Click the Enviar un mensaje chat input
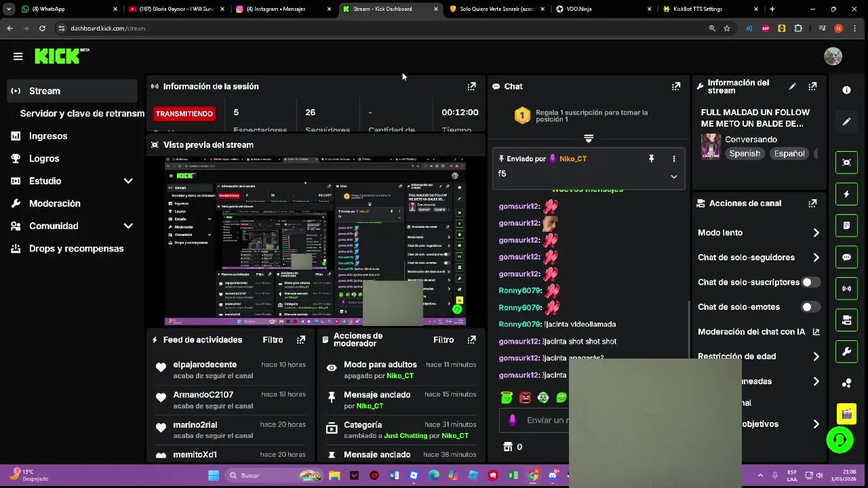The image size is (868, 488). [536, 420]
